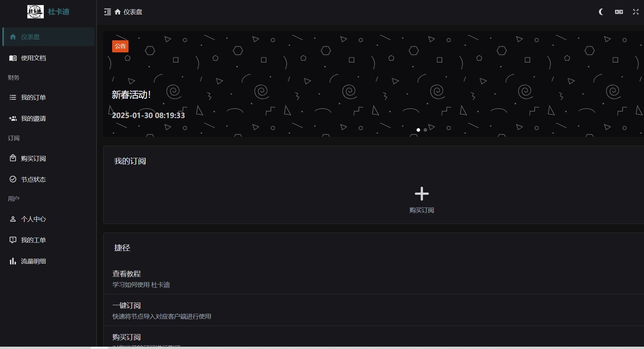The height and width of the screenshot is (349, 644).
Task: Open 个人中心 page
Action: [x=48, y=219]
